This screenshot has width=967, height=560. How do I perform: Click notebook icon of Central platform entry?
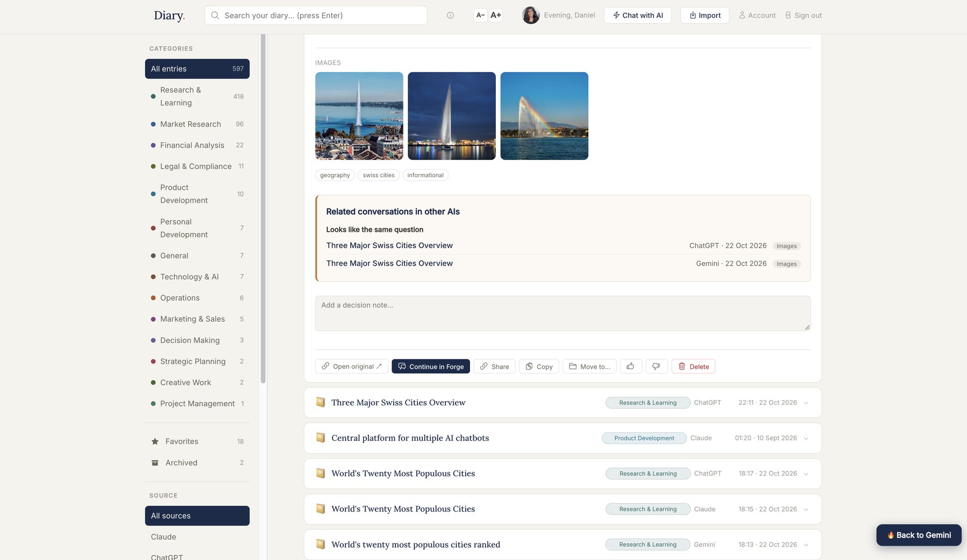[x=321, y=438]
